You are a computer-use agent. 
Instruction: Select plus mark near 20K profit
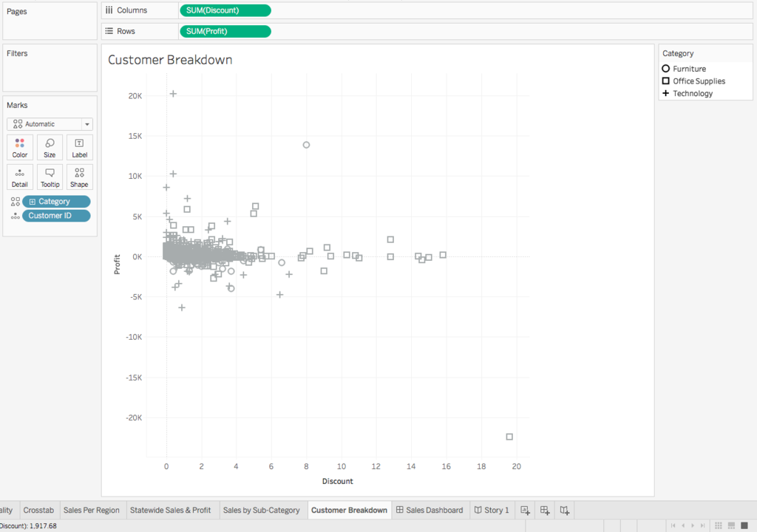click(x=173, y=94)
